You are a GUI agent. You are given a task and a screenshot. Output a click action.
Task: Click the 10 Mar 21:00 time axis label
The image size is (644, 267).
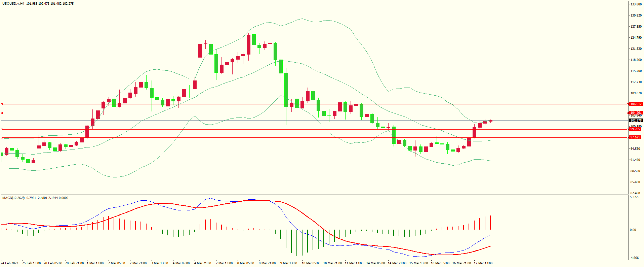click(x=332, y=263)
